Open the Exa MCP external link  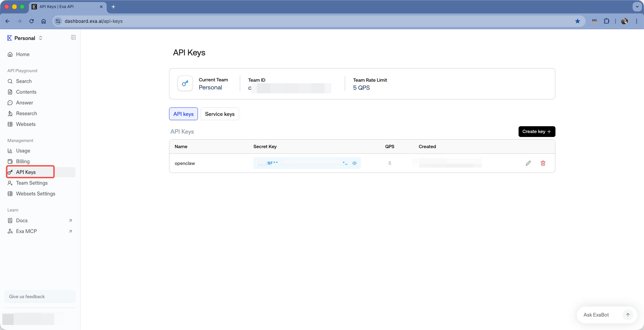(x=26, y=231)
